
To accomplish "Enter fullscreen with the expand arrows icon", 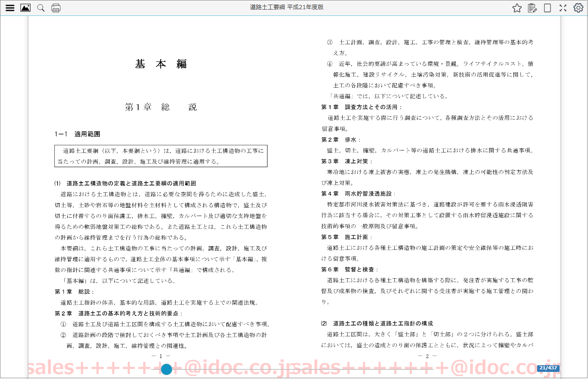I will tap(563, 8).
